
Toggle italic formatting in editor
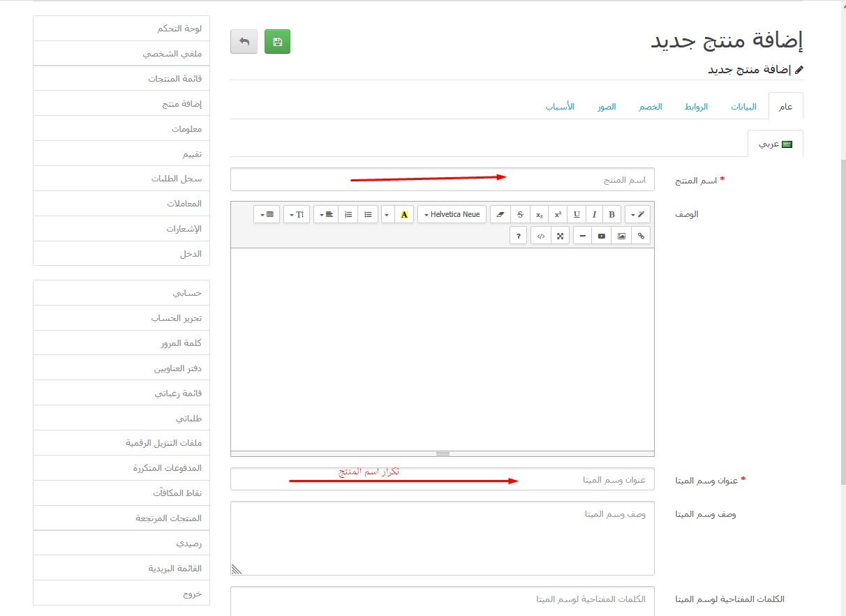[594, 215]
